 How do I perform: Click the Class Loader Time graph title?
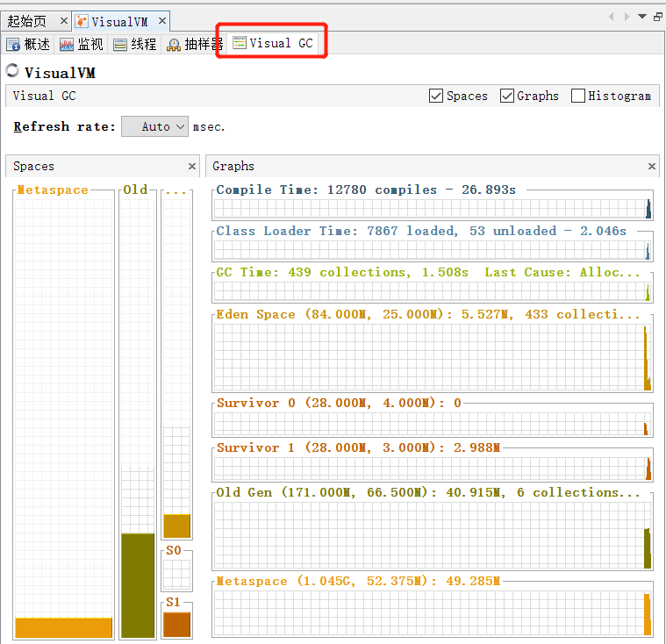click(x=421, y=231)
